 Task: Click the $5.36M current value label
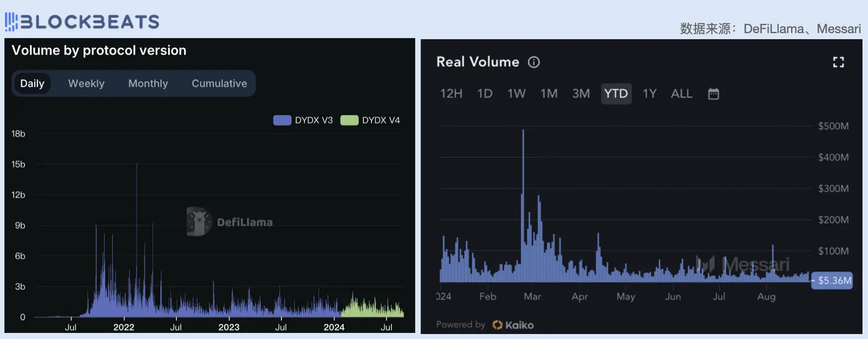pyautogui.click(x=834, y=280)
